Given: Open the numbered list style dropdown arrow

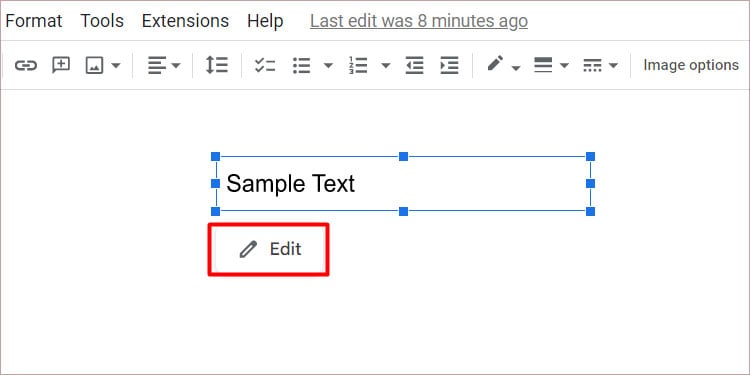Looking at the screenshot, I should pos(386,66).
